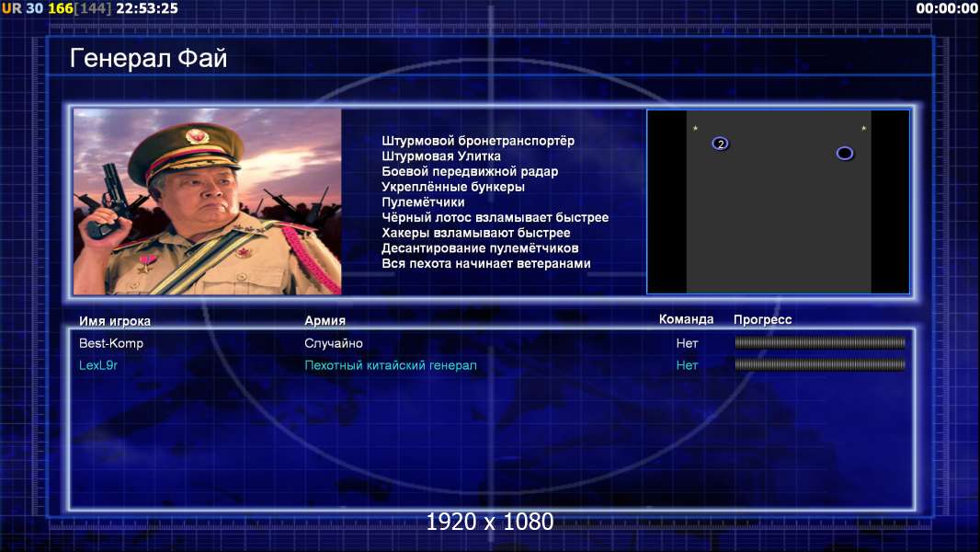Click the "UR 30" overlay indicator
Image resolution: width=980 pixels, height=552 pixels.
tap(22, 8)
